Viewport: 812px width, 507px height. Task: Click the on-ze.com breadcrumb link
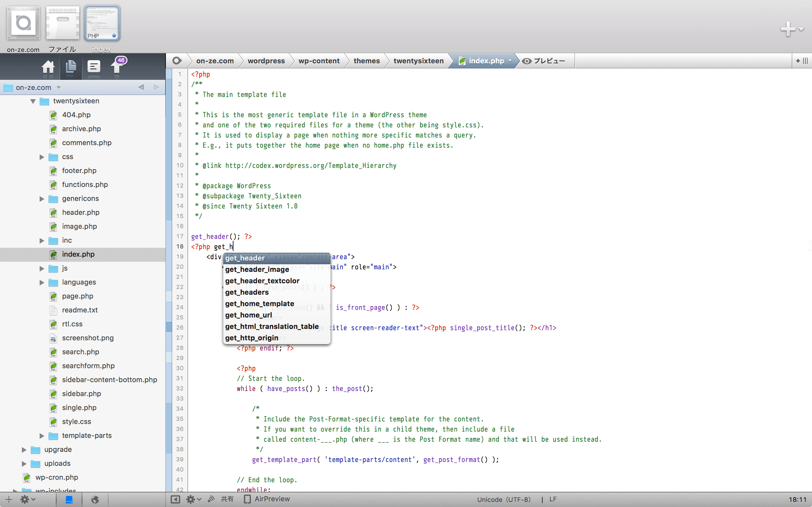[x=214, y=61]
